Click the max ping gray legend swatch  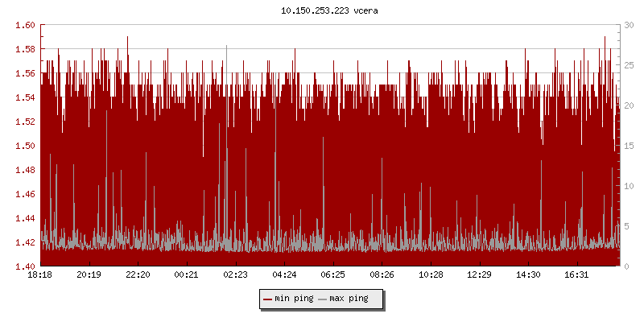click(x=323, y=299)
